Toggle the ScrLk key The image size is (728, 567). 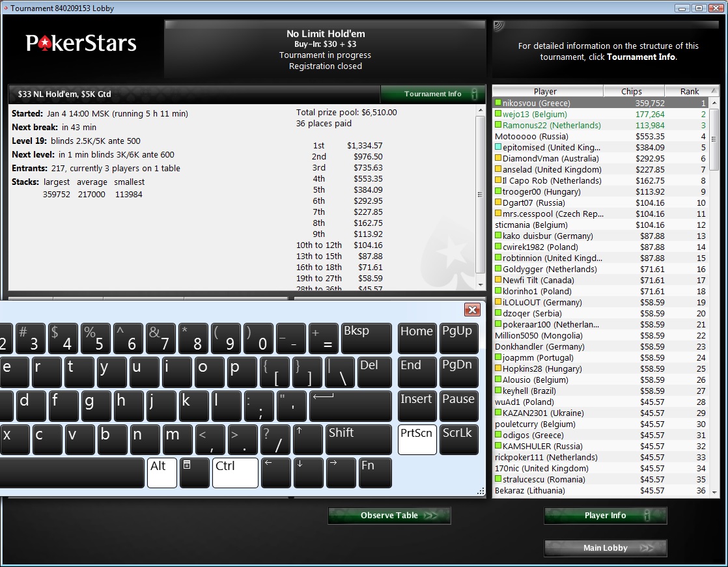click(x=458, y=439)
